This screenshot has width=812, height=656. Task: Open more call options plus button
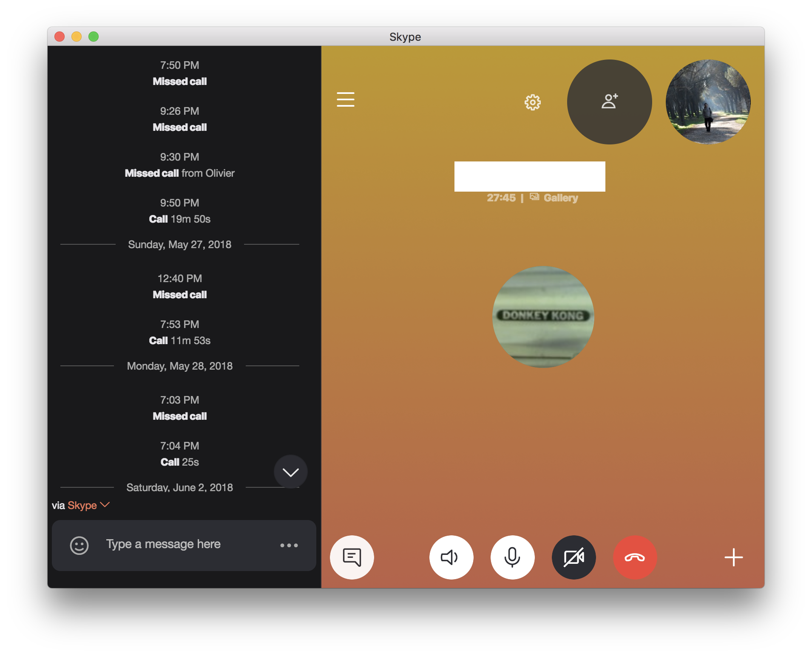pos(733,557)
